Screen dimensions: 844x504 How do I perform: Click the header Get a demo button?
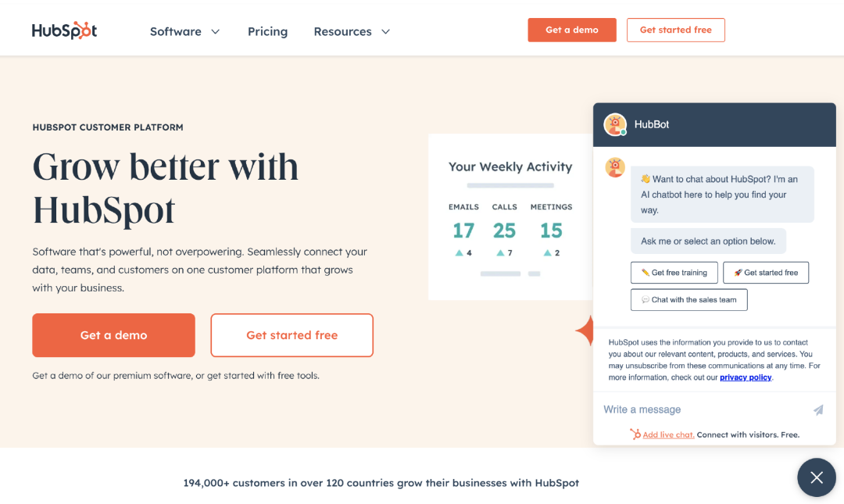click(571, 30)
